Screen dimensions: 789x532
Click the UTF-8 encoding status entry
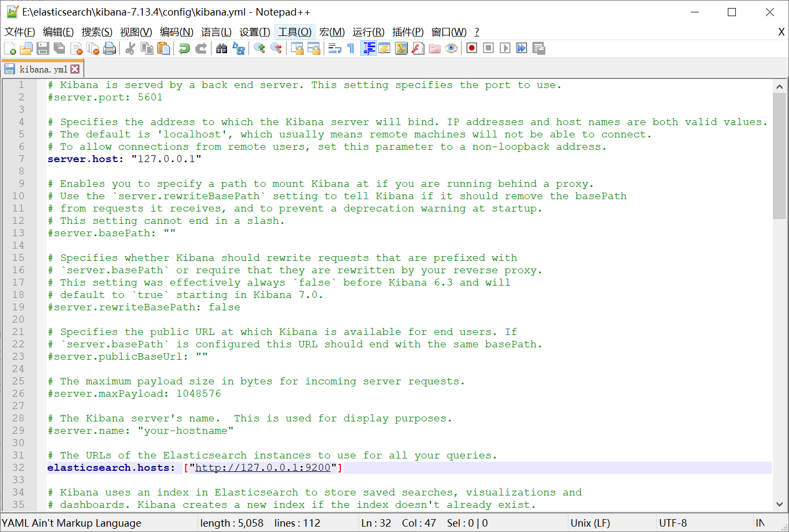click(673, 523)
